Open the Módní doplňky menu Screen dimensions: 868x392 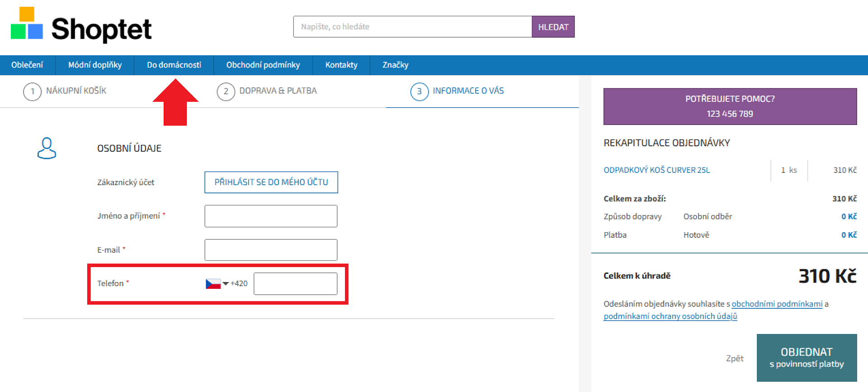[x=94, y=65]
